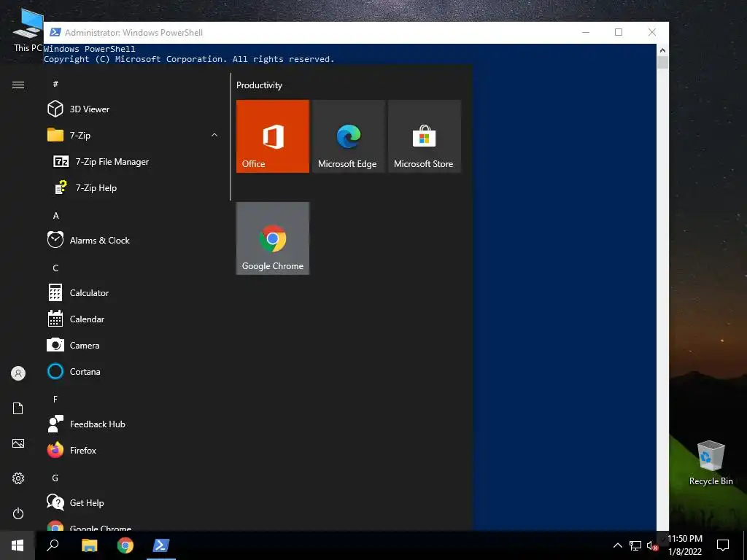Open network status tray icon
The width and height of the screenshot is (747, 560).
[x=635, y=545]
